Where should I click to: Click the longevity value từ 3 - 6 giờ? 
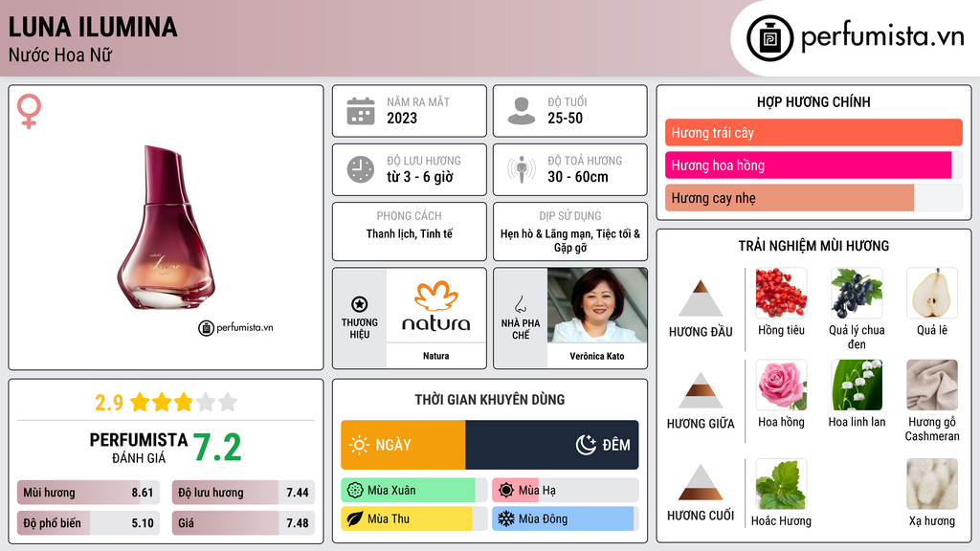(x=420, y=177)
